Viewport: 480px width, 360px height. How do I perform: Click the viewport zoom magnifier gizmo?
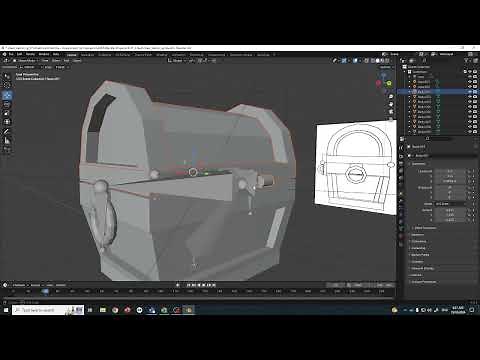391,97
